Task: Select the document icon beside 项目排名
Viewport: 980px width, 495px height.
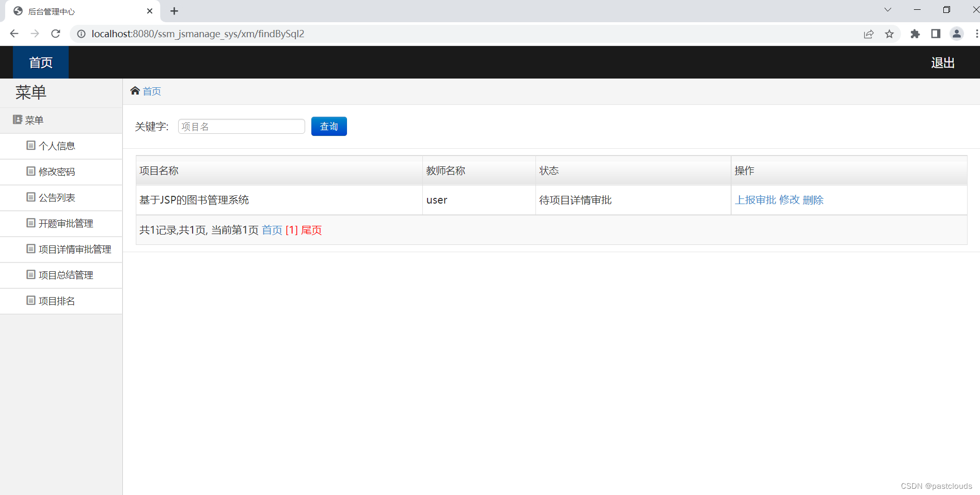Action: click(x=30, y=300)
